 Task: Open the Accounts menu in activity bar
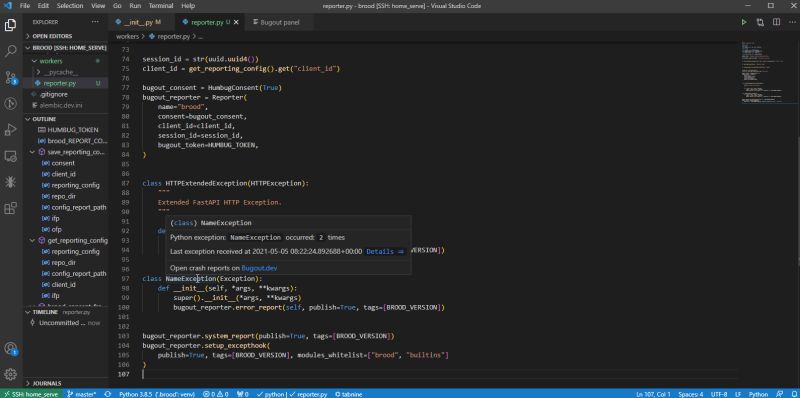11,349
